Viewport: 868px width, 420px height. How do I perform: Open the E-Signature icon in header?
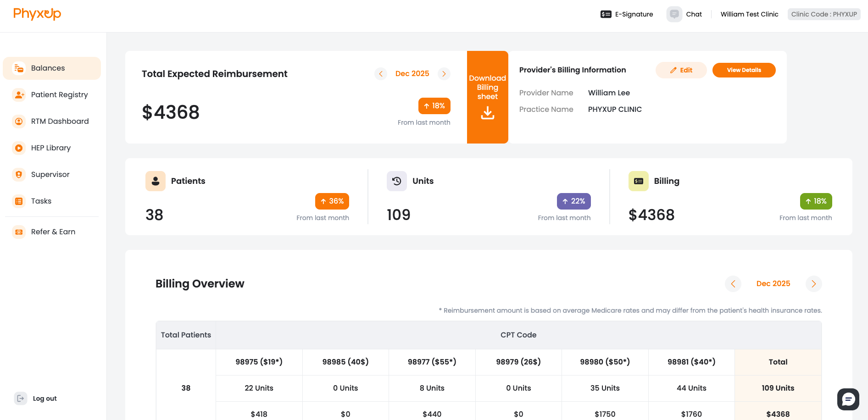(606, 14)
